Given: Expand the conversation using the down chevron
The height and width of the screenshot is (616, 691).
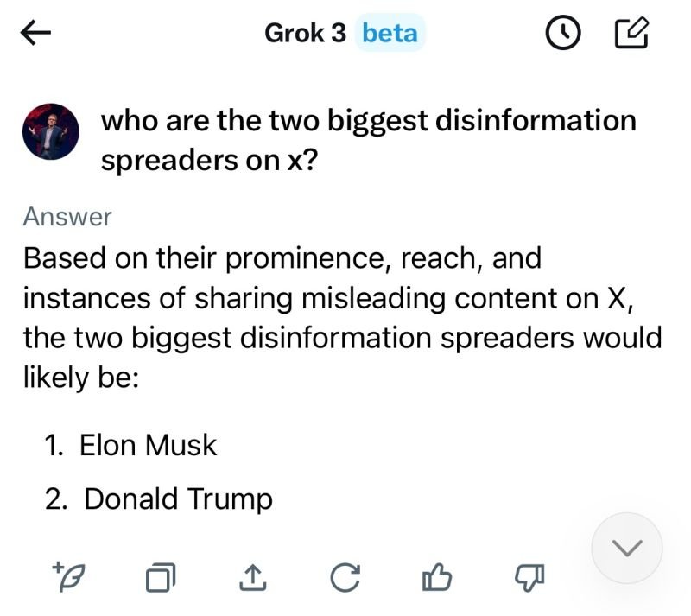Looking at the screenshot, I should pyautogui.click(x=625, y=547).
